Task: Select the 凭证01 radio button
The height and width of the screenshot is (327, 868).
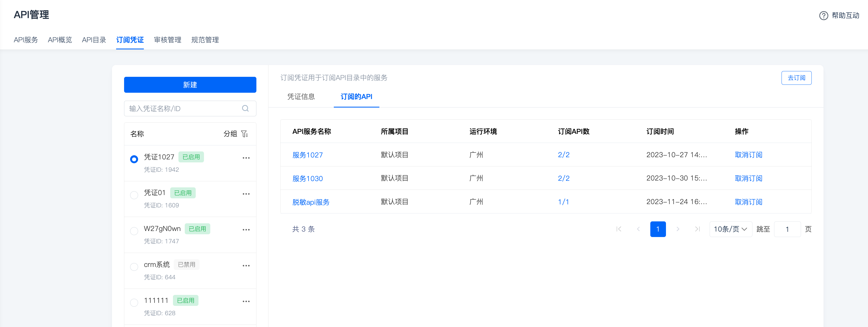Action: click(134, 195)
